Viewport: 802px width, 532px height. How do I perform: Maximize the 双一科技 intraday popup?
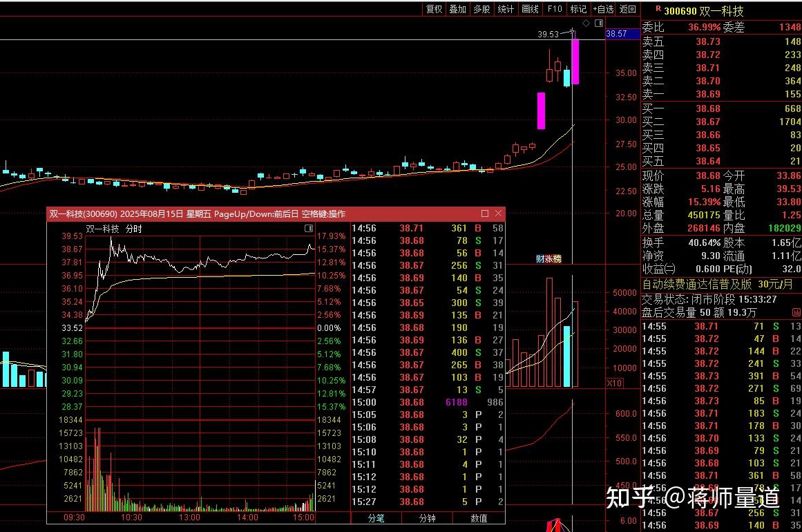point(484,213)
